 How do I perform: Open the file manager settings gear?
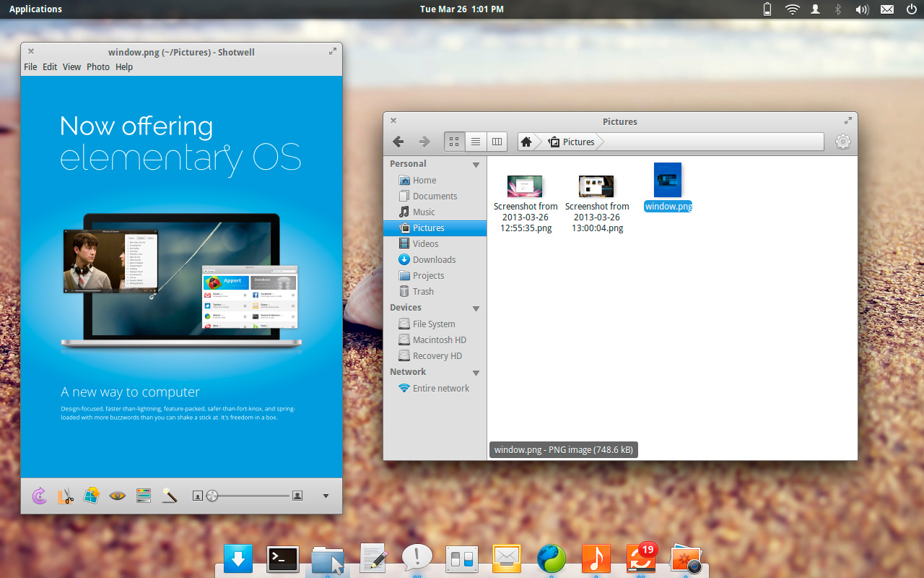coord(842,142)
